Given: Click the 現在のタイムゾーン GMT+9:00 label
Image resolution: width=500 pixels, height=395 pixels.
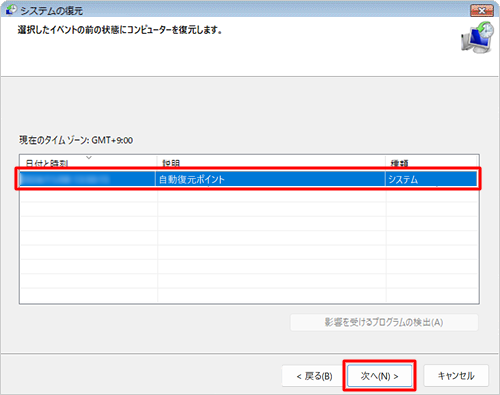Looking at the screenshot, I should [76, 140].
